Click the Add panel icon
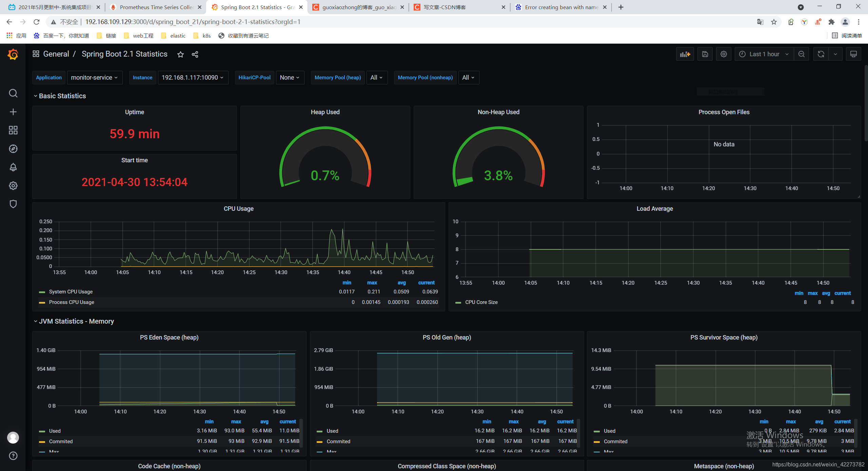 tap(685, 54)
